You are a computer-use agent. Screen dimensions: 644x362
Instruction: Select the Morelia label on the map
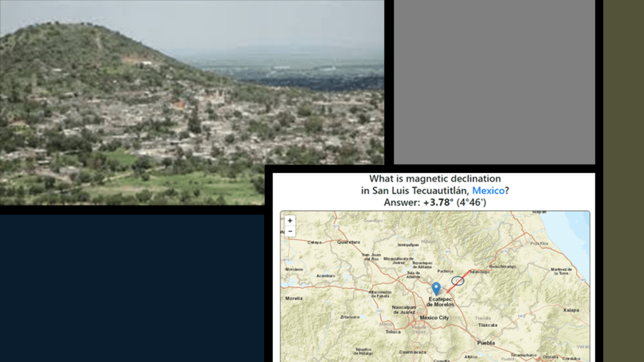293,298
